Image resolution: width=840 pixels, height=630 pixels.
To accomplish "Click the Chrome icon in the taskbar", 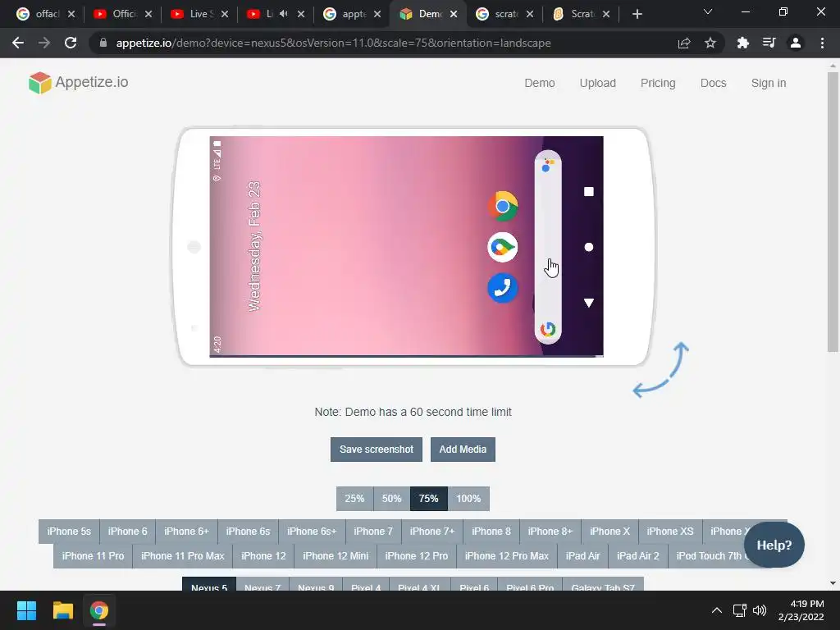I will 98,610.
